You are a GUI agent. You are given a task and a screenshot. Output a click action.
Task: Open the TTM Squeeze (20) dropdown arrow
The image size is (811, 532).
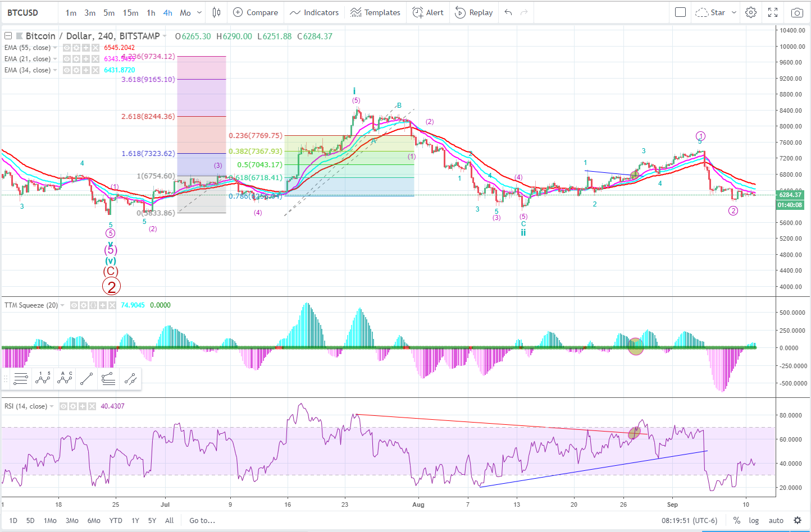[62, 305]
